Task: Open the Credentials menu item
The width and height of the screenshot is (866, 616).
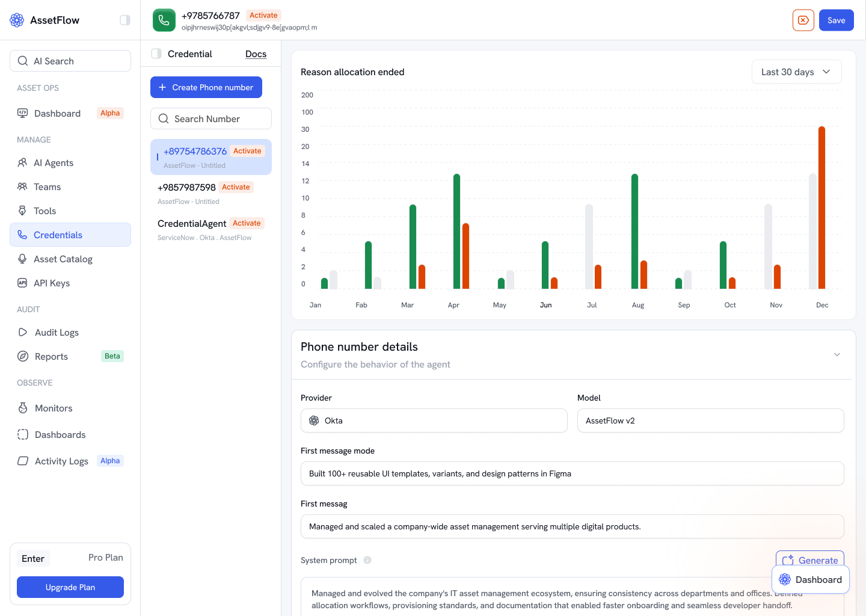Action: coord(70,235)
